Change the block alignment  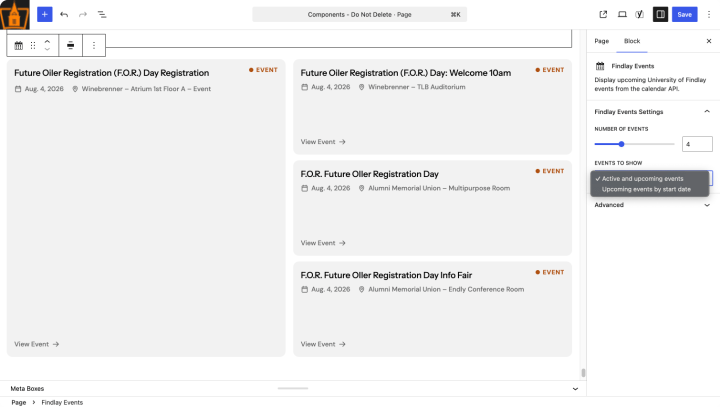point(71,45)
